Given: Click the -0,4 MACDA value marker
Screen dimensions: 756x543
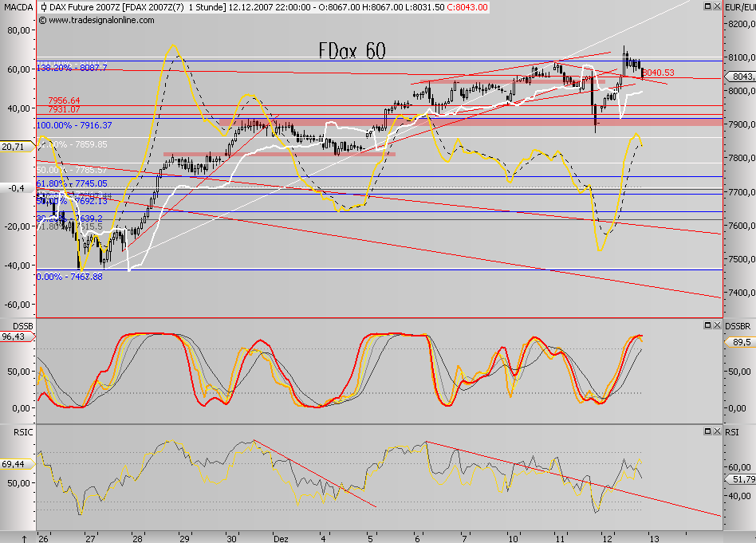Looking at the screenshot, I should 17,188.
